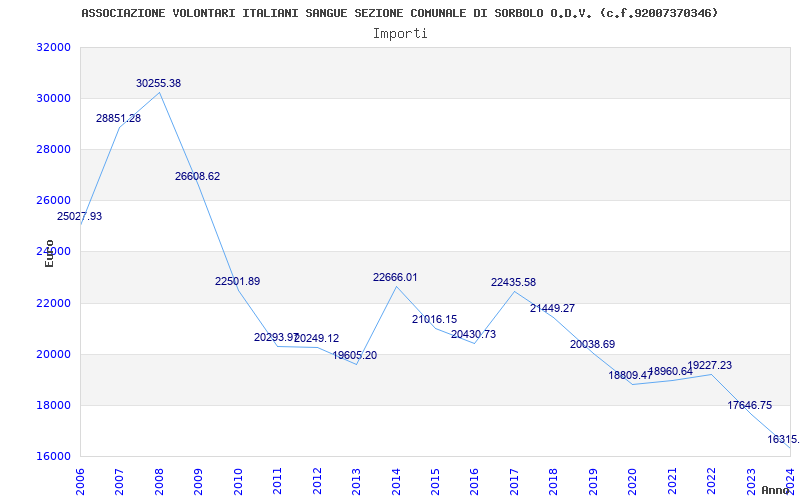Screen dimensions: 800x500
Task: Click the x-axis year 2014
Action: click(x=396, y=481)
